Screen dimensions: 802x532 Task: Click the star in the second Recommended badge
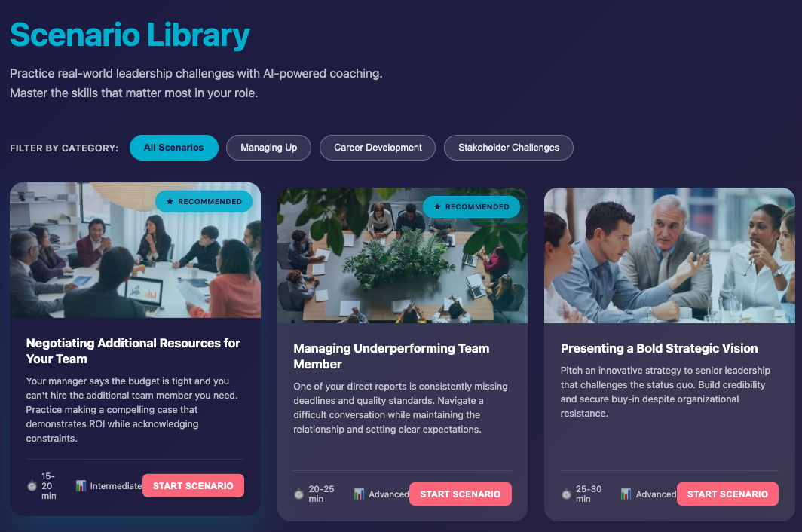[x=437, y=206]
